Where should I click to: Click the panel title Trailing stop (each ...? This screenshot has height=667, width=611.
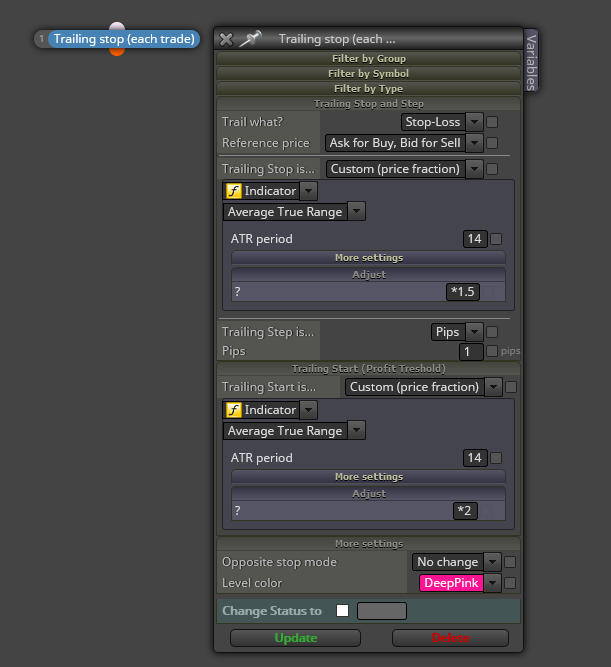[337, 39]
